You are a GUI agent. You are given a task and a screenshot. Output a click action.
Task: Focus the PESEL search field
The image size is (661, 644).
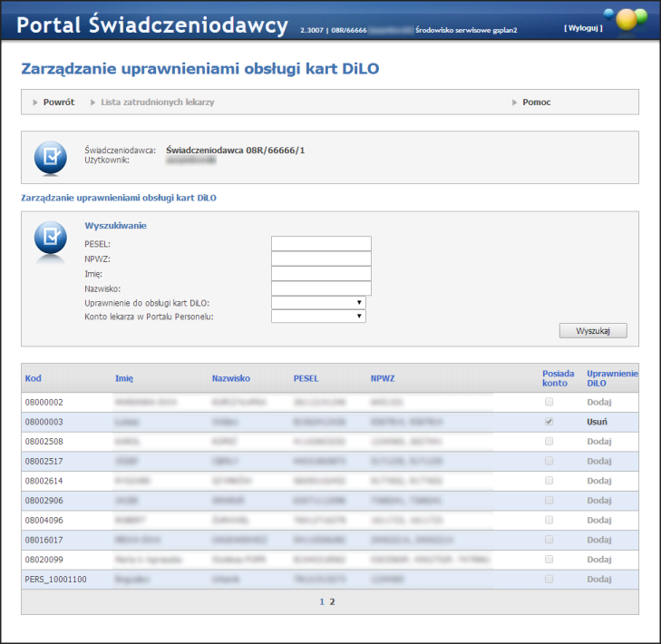coord(321,243)
